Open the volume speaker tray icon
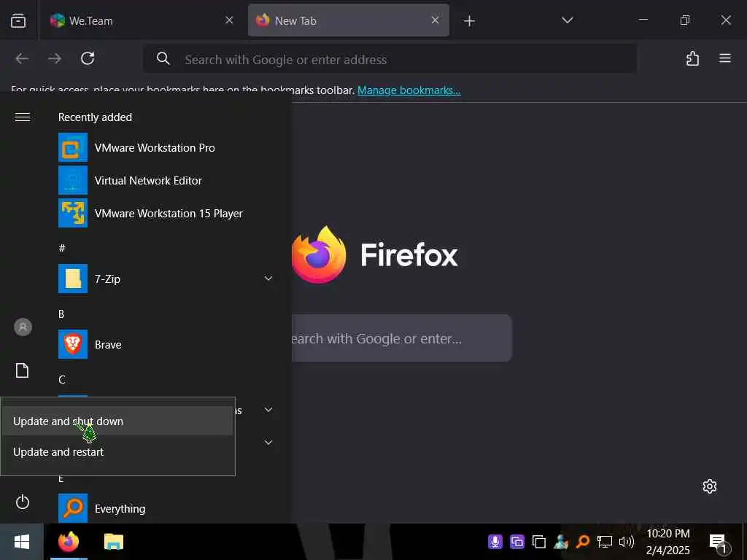This screenshot has width=747, height=560. (x=627, y=542)
